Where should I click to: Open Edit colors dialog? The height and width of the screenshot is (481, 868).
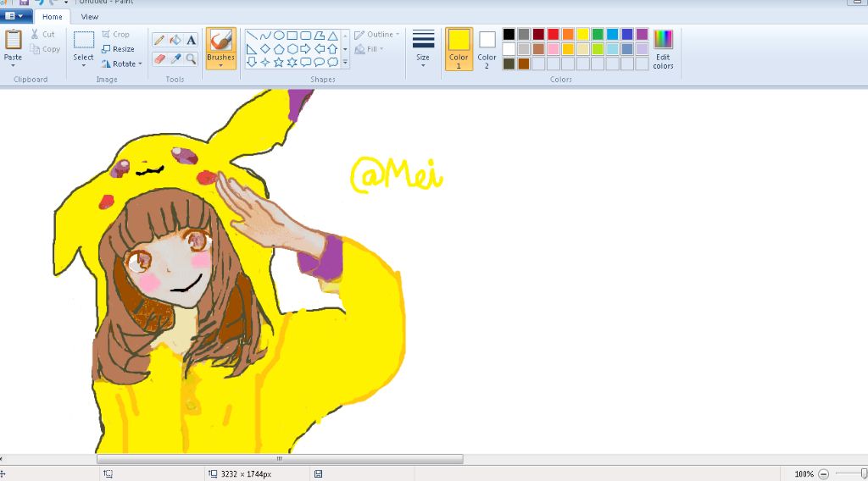click(x=663, y=49)
